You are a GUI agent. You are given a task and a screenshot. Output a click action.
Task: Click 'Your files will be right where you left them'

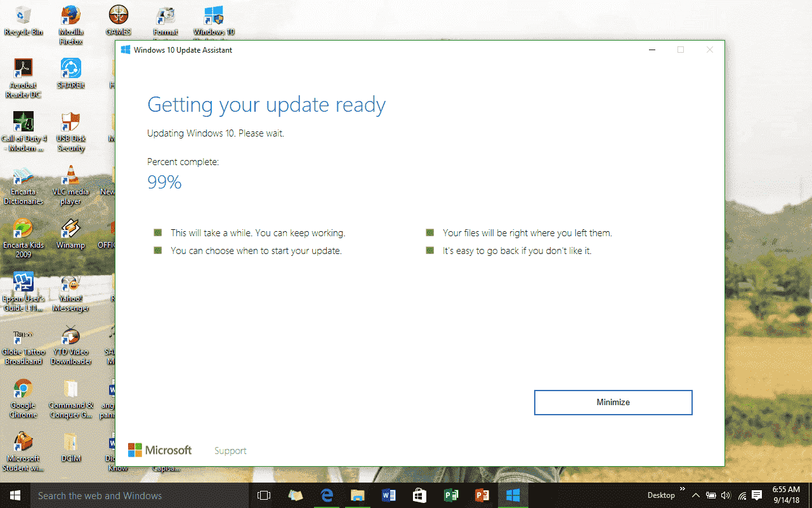pyautogui.click(x=527, y=233)
